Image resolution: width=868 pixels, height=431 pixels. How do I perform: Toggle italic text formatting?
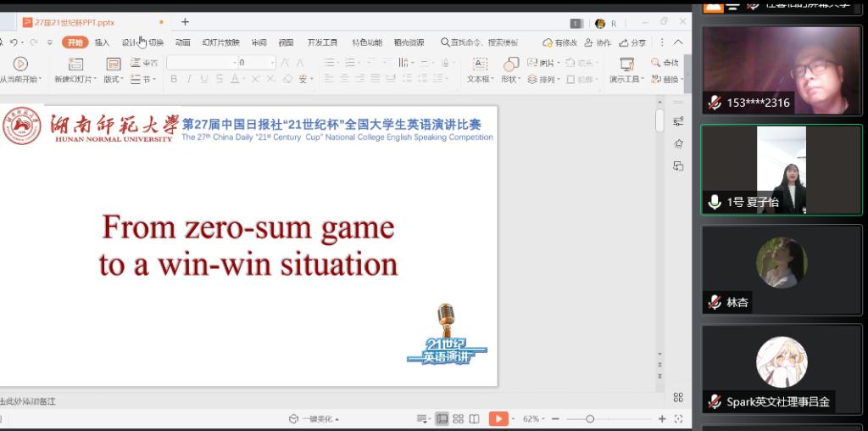click(189, 79)
